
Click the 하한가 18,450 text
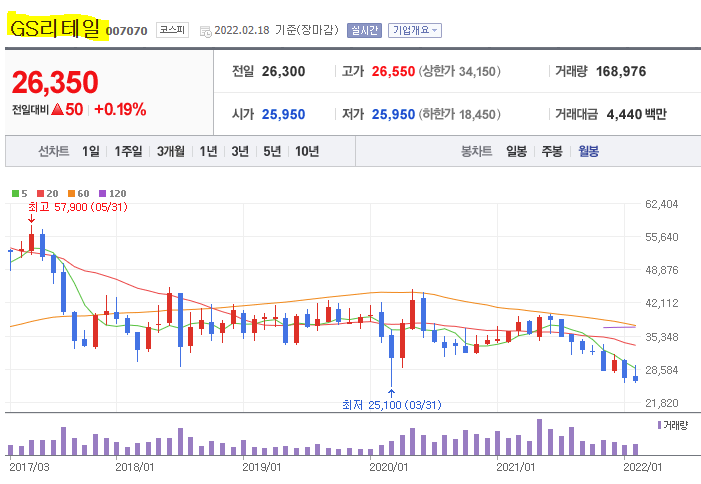460,114
